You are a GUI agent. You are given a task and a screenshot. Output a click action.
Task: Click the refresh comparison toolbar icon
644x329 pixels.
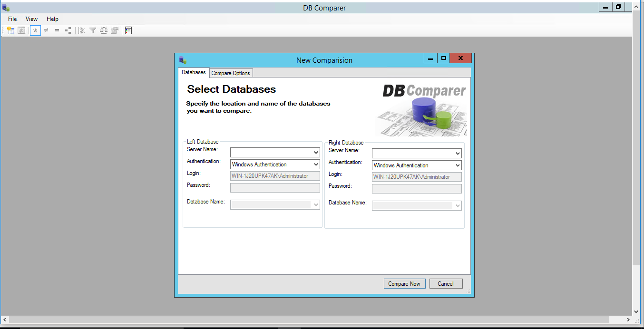(21, 30)
